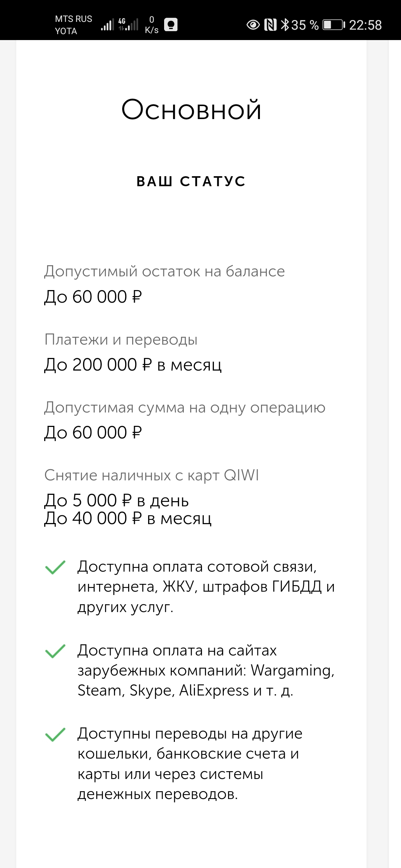Tap the 4G signal strength icon
The image size is (401, 868).
[x=128, y=24]
